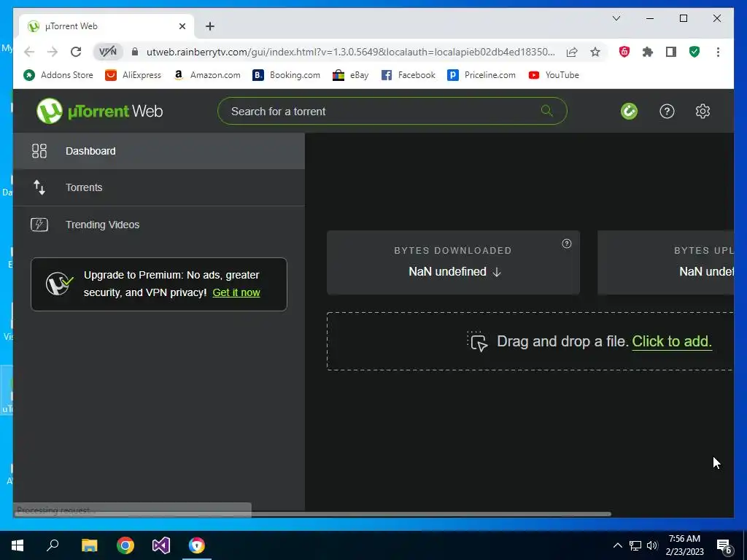The height and width of the screenshot is (560, 747).
Task: Click the search magnifier in torrent search
Action: click(546, 111)
